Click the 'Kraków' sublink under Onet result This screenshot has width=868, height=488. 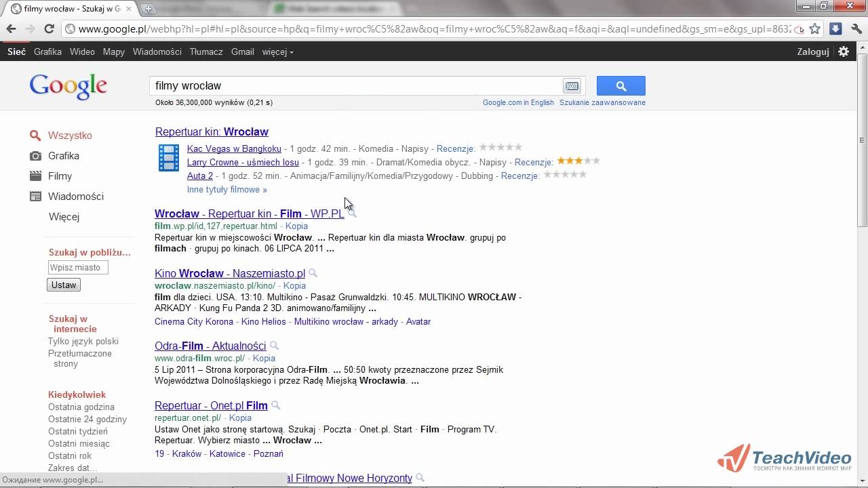point(186,453)
